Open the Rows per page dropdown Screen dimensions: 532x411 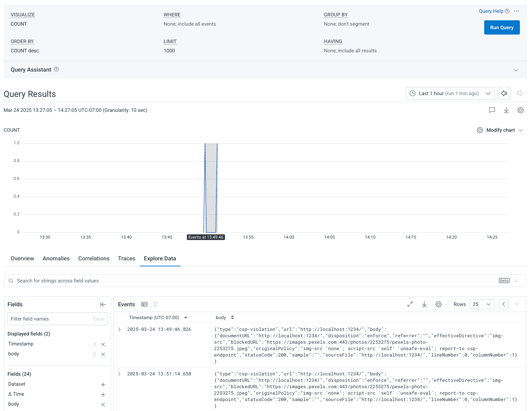click(x=482, y=304)
